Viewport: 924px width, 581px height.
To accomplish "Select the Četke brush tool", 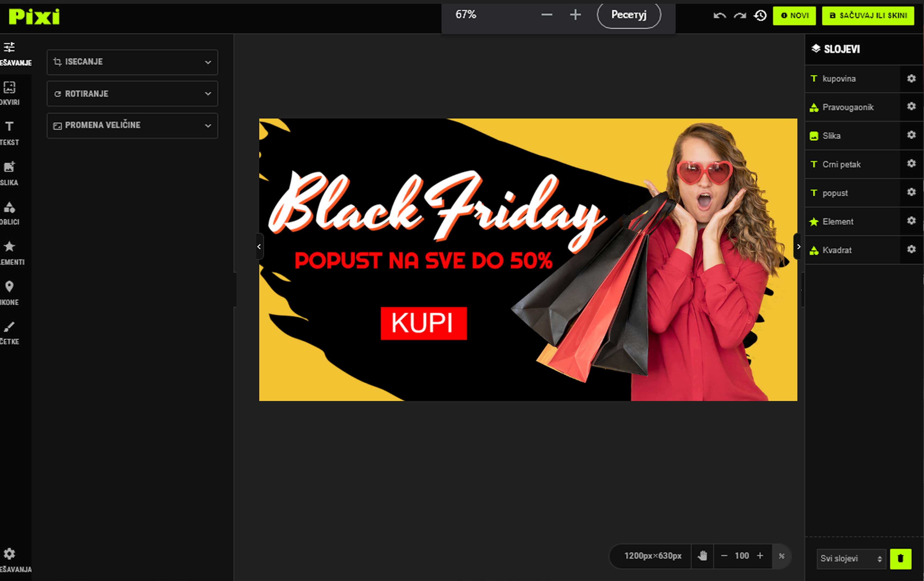I will point(10,332).
